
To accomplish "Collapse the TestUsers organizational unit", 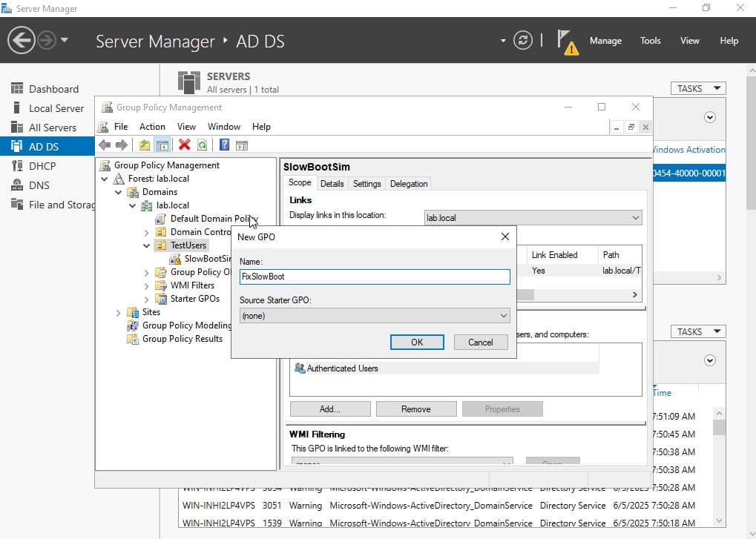I will pyautogui.click(x=146, y=245).
